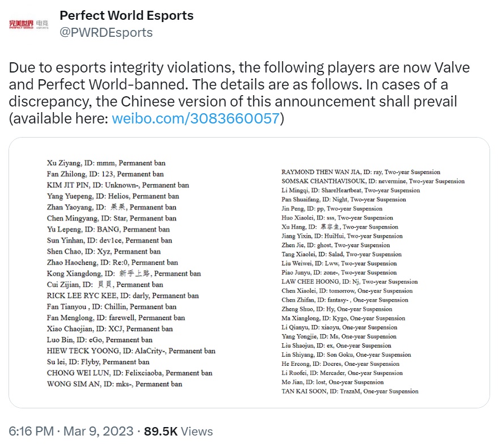This screenshot has height=448, width=498.
Task: Click the Sun Yinhan dev1ce ban line
Action: (x=109, y=240)
